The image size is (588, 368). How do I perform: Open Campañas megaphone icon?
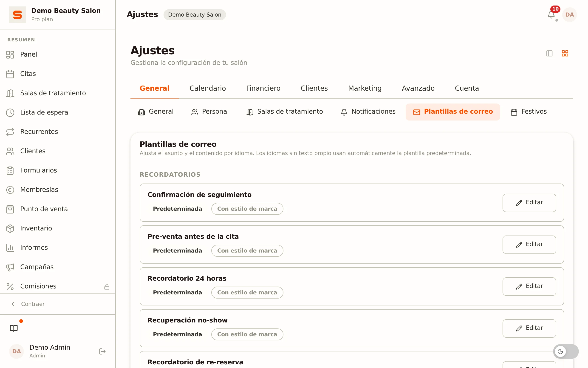[x=10, y=267]
